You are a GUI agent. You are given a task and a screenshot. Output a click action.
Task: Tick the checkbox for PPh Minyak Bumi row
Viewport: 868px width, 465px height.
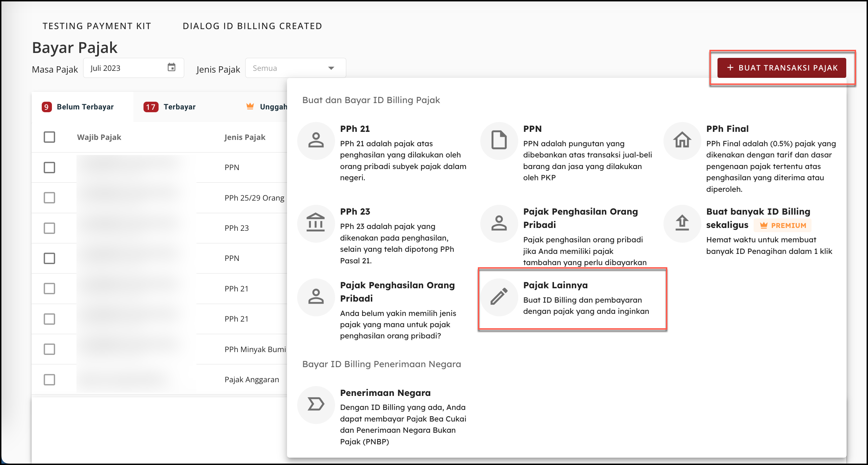coord(49,349)
